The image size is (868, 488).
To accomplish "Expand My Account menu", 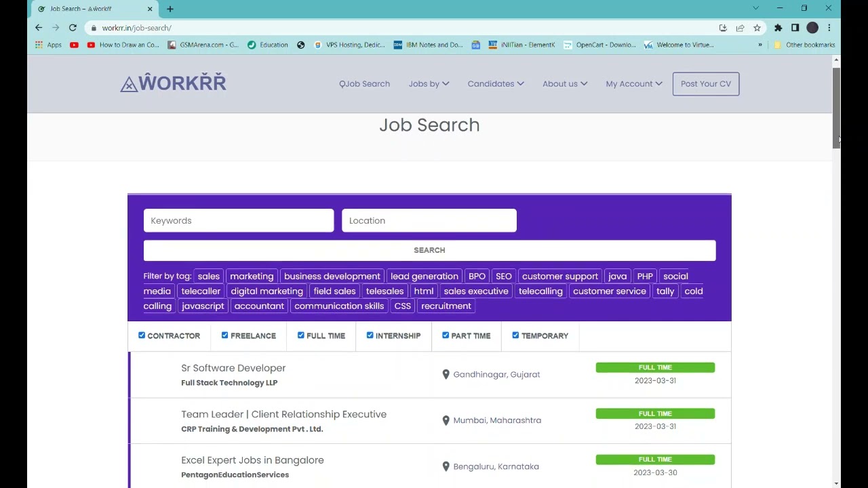I will point(634,84).
